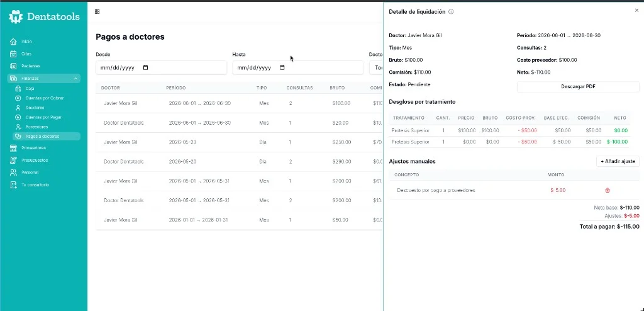
Task: Open the Citas section
Action: (x=26, y=54)
